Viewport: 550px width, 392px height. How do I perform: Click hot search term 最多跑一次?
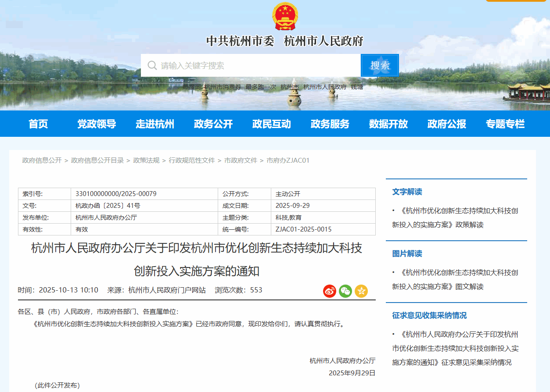point(261,87)
